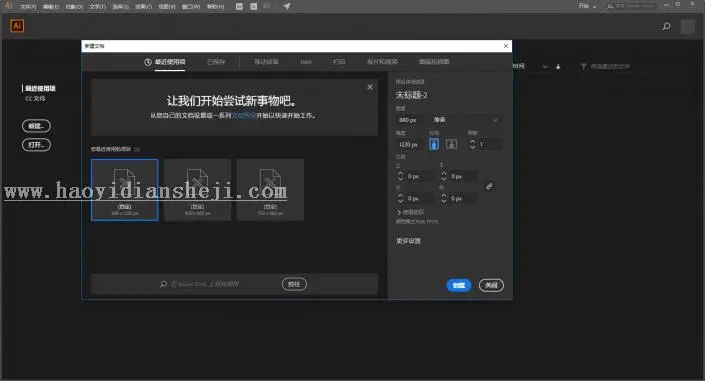Image resolution: width=705 pixels, height=381 pixels.
Task: Select the first highlighted recent preset thumbnail
Action: tap(125, 190)
